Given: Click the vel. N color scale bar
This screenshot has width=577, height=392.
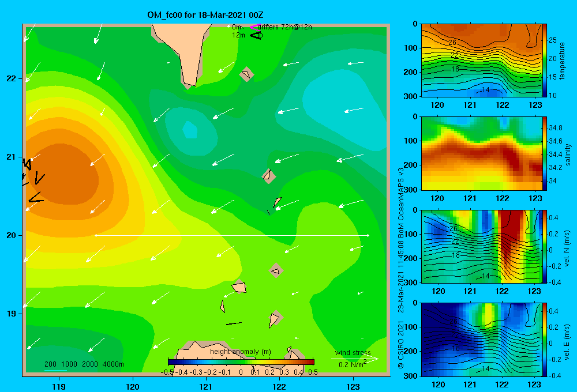Looking at the screenshot, I should click(545, 246).
